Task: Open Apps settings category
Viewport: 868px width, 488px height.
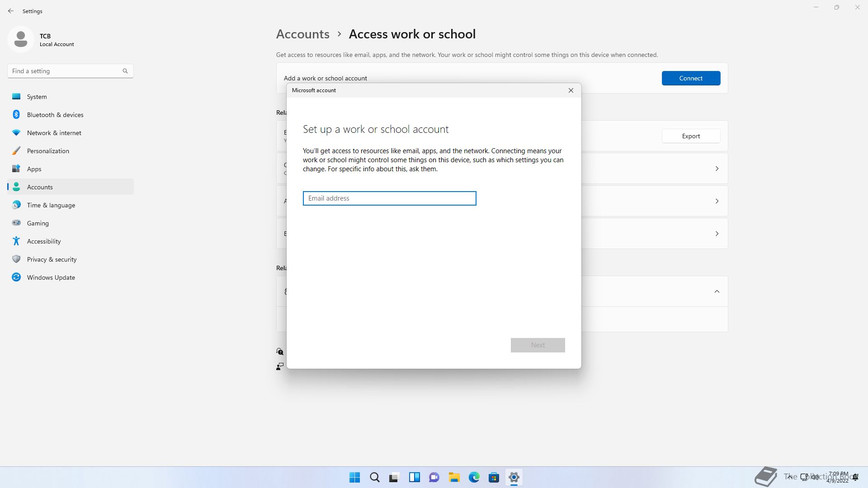Action: click(x=71, y=169)
